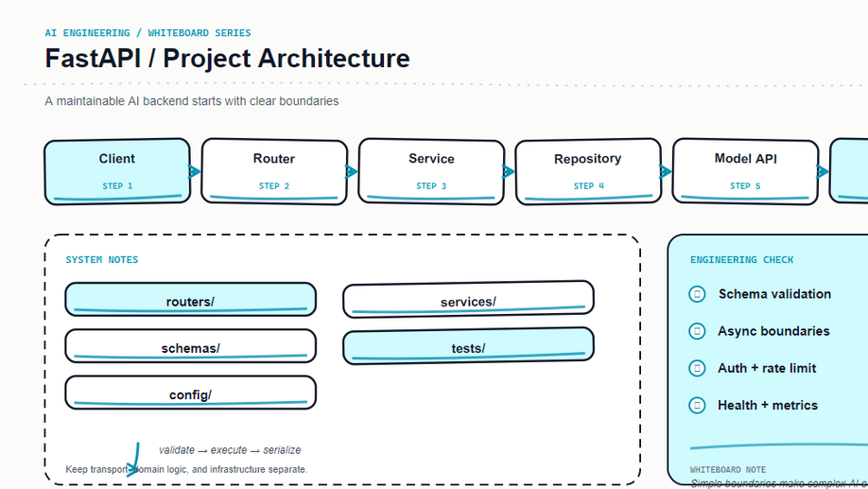Select the Repository step 4 card
This screenshot has height=489, width=868.
tap(588, 172)
